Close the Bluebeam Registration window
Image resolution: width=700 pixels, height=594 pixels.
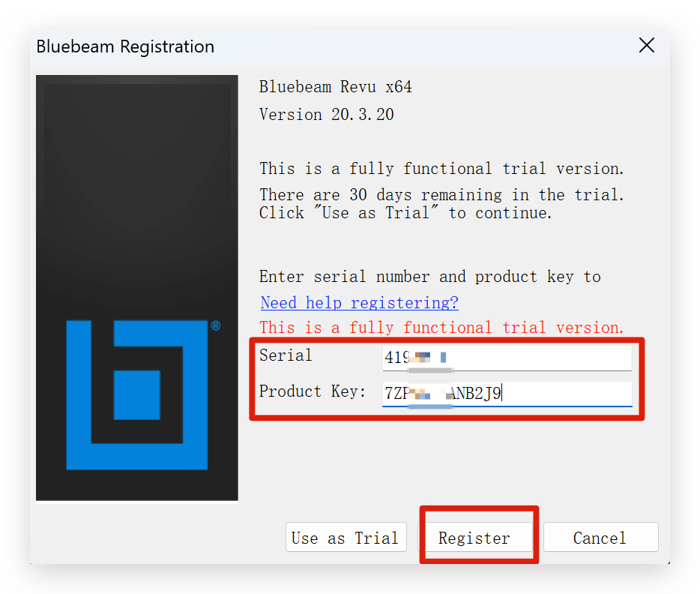pyautogui.click(x=647, y=46)
